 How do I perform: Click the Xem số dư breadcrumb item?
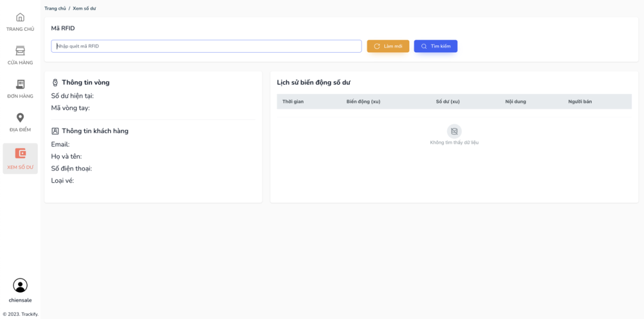(84, 9)
